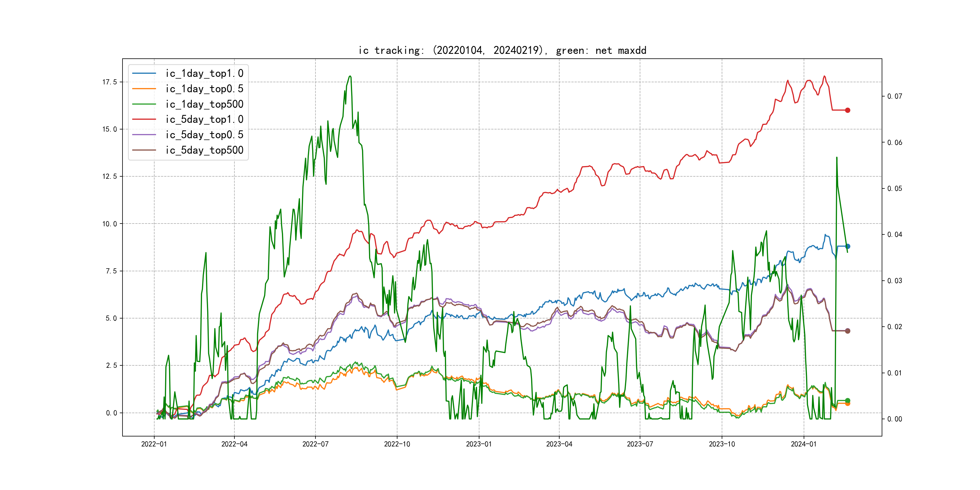Select the ic_5day_top500 legend label text
This screenshot has height=490, width=980.
click(x=204, y=150)
